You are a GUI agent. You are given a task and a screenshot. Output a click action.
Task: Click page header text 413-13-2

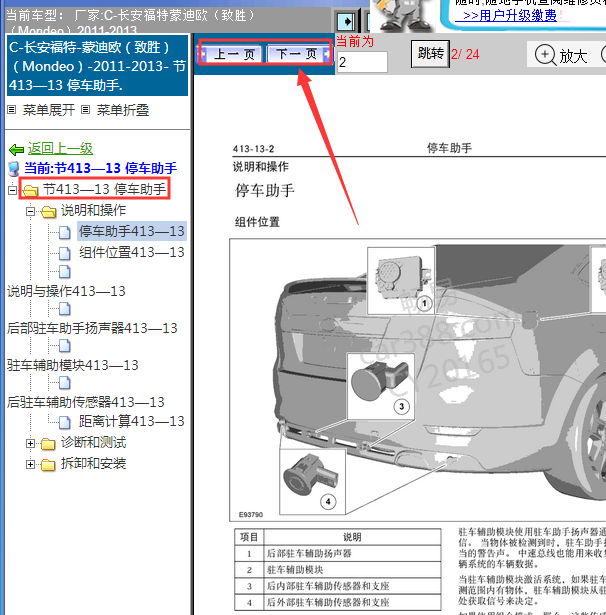(253, 149)
